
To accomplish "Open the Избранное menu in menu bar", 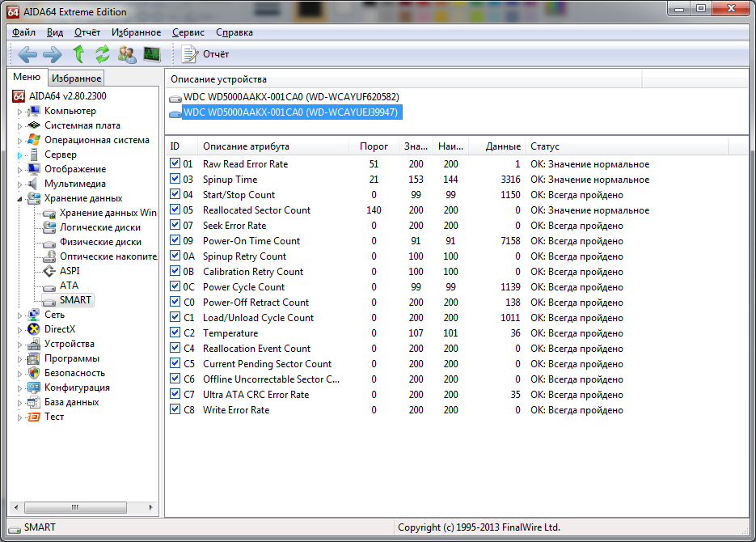I will click(136, 32).
